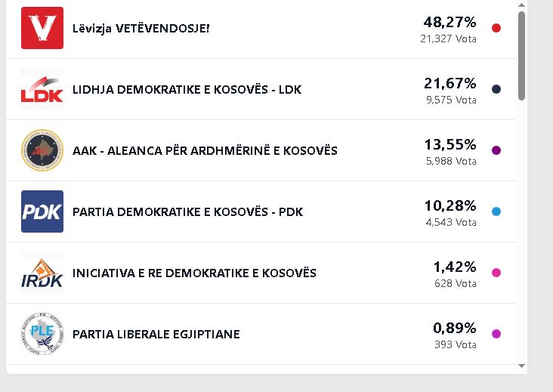The height and width of the screenshot is (392, 553).
Task: Open AAK - ALEANCA PËR ARDHMËRINË E KOSOVËS
Action: 205,150
